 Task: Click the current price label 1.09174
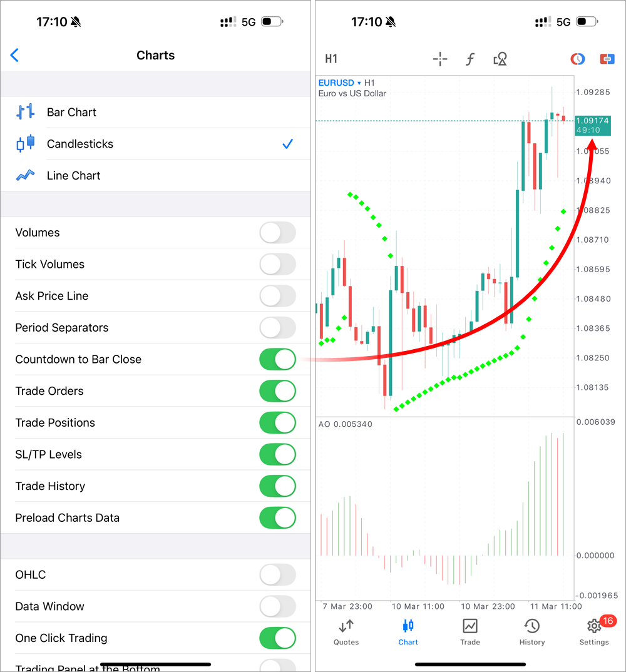(592, 121)
